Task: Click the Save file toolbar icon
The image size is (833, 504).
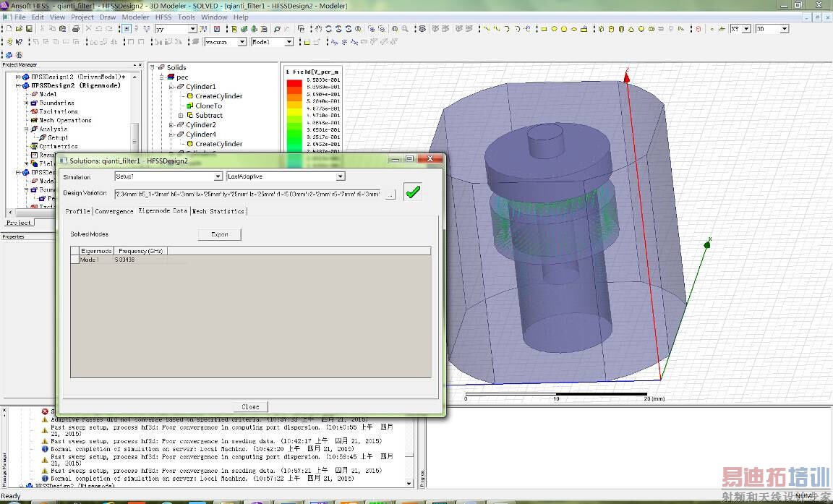Action: (x=30, y=29)
